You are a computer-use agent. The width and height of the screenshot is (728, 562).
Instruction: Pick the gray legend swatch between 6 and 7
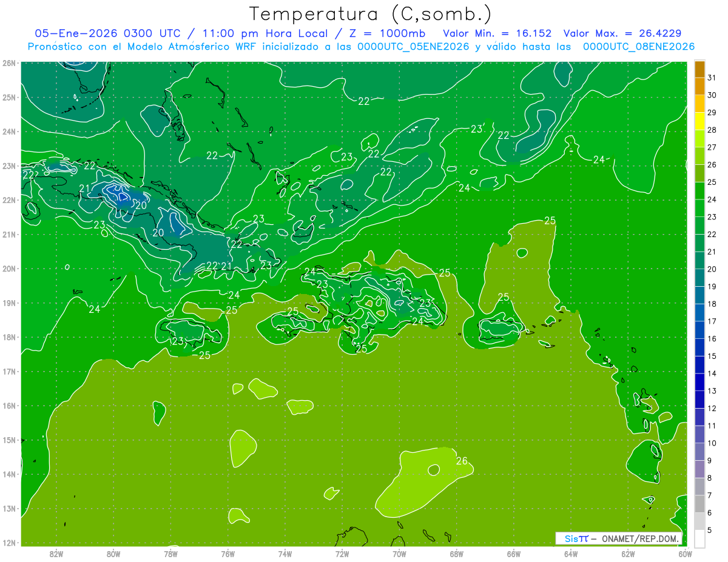699,504
